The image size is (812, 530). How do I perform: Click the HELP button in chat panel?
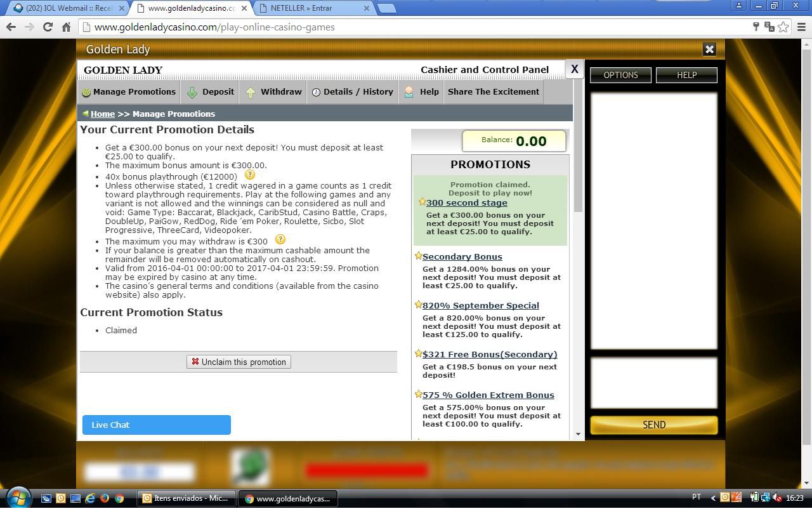pos(686,75)
